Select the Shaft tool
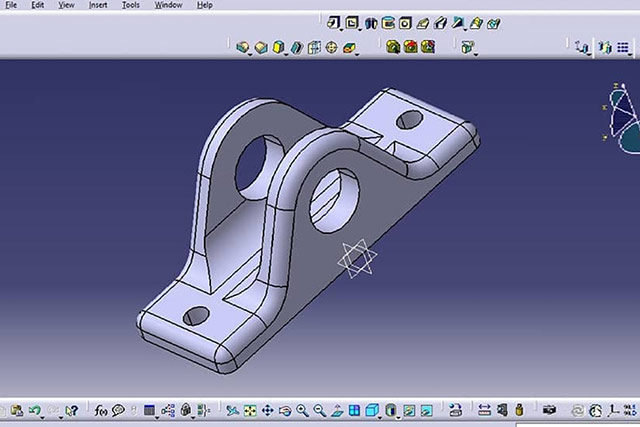 [x=371, y=23]
